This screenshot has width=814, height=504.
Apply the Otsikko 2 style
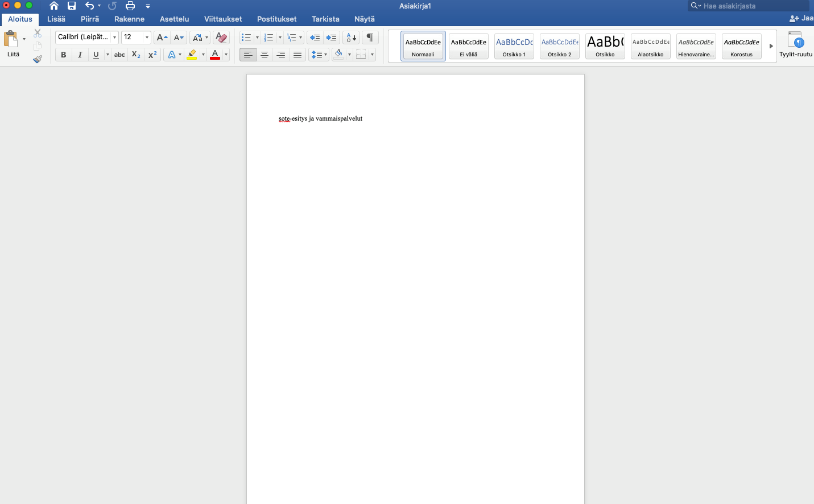pos(560,46)
